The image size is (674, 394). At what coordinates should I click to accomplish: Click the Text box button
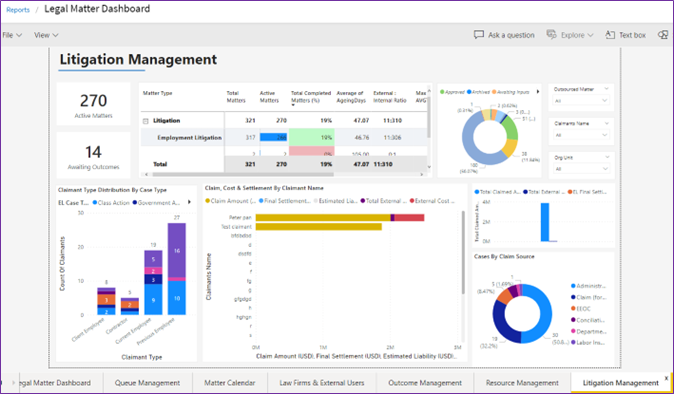pos(625,35)
